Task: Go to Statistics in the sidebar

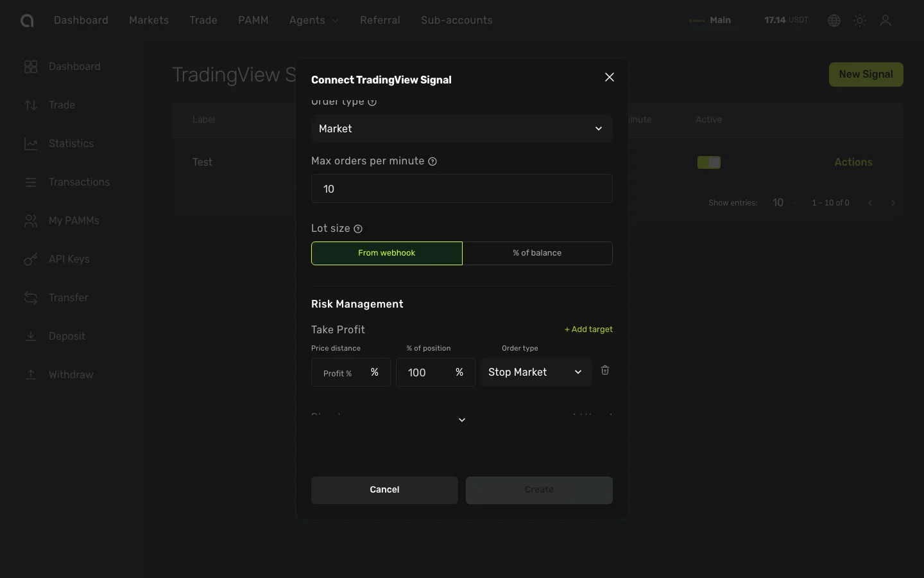Action: coord(71,144)
